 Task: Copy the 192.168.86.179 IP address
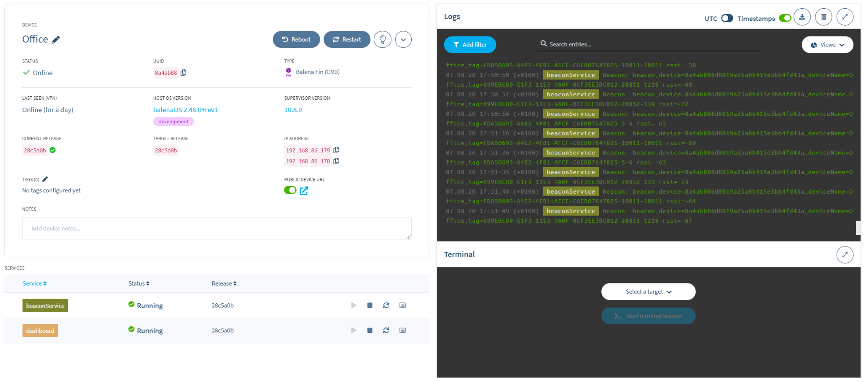pyautogui.click(x=336, y=150)
